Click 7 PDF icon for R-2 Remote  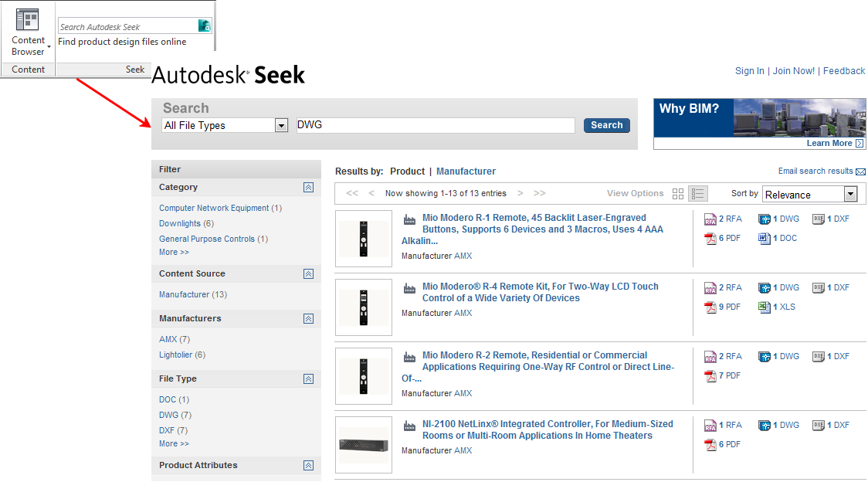710,376
